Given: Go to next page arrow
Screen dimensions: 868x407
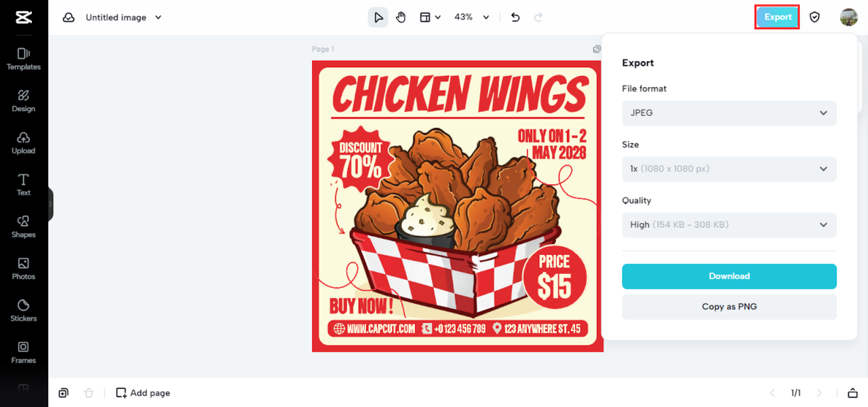Looking at the screenshot, I should click(x=819, y=393).
